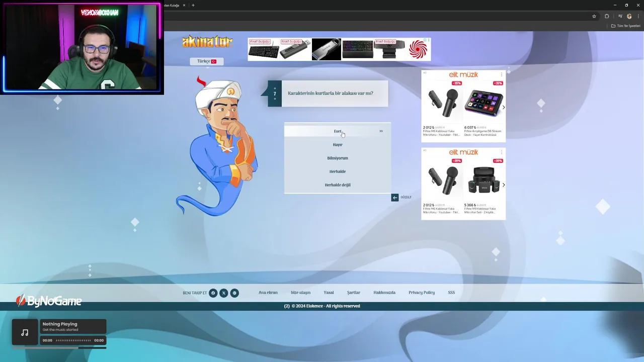The image size is (644, 362).
Task: Open the media control icon in toolbar
Action: click(x=620, y=16)
